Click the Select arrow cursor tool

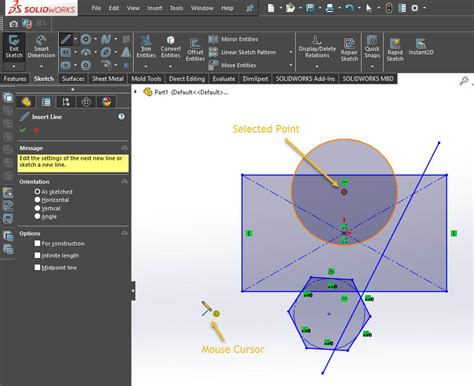click(369, 8)
